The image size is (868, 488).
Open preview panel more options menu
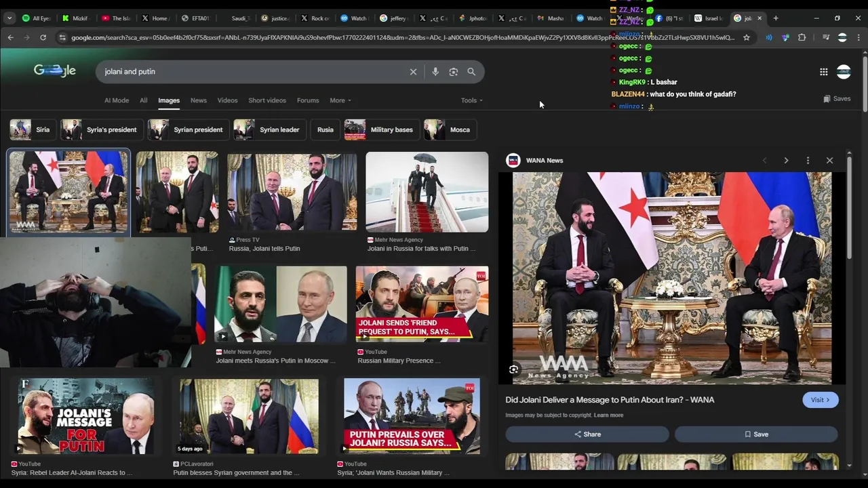[808, 161]
